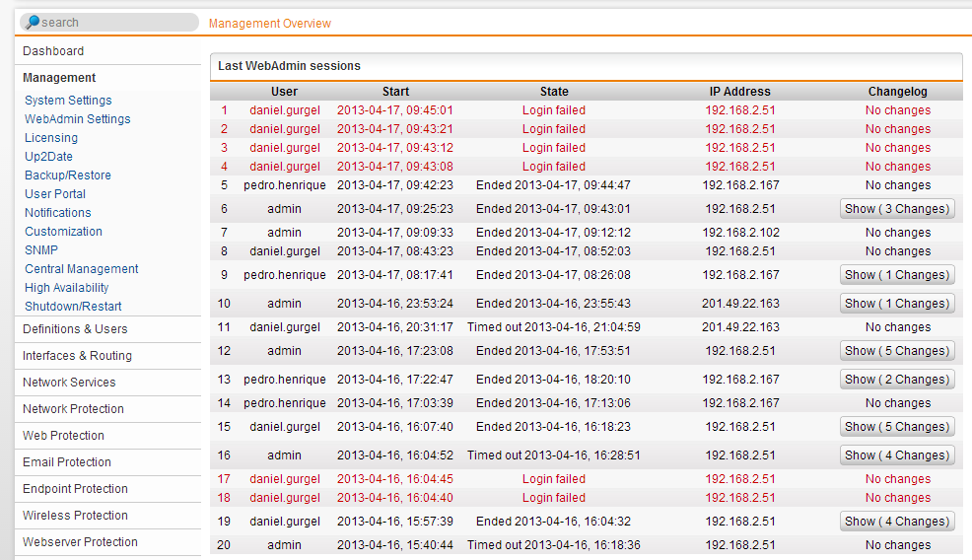
Task: Click the IP Address column header
Action: pos(740,92)
